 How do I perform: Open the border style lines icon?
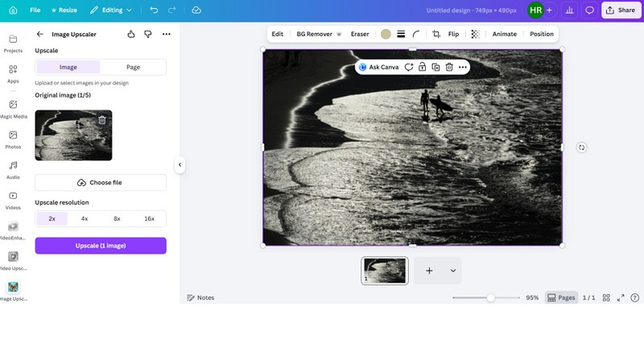[401, 34]
